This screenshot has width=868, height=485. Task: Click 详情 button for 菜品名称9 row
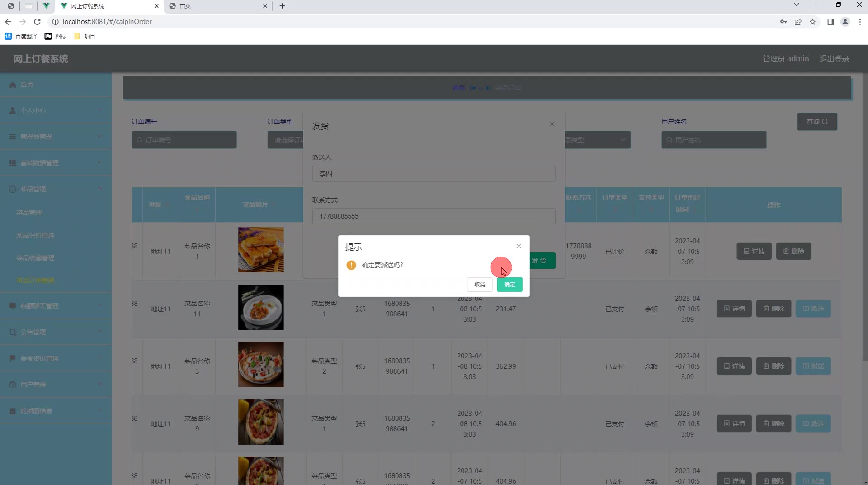(x=734, y=423)
